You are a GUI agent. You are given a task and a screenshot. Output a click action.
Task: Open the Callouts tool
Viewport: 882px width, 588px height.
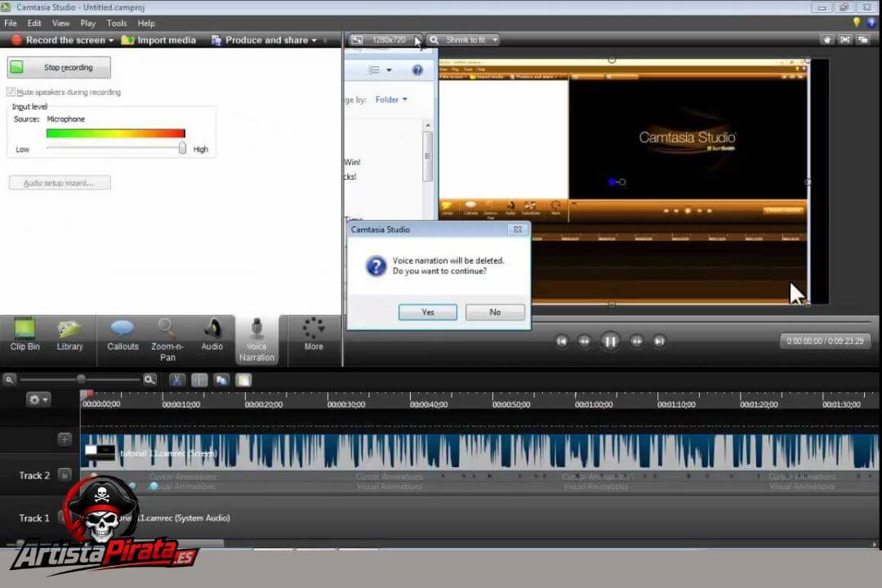coord(122,336)
